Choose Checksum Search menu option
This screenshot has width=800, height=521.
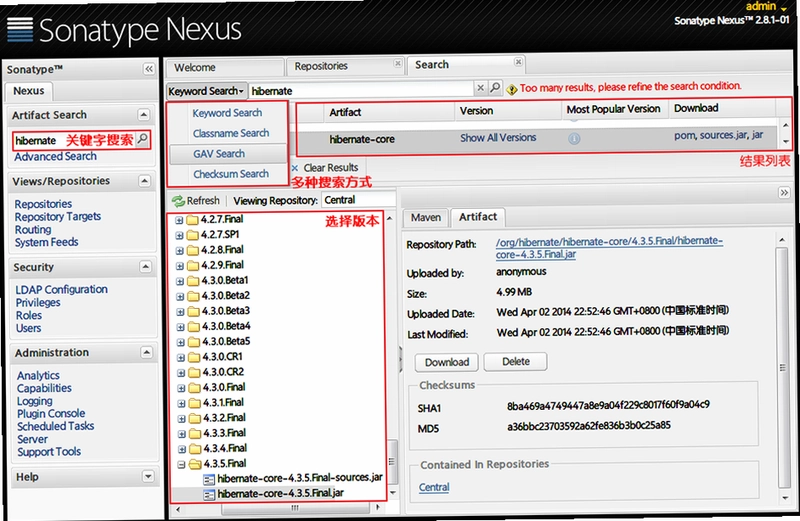click(x=231, y=174)
